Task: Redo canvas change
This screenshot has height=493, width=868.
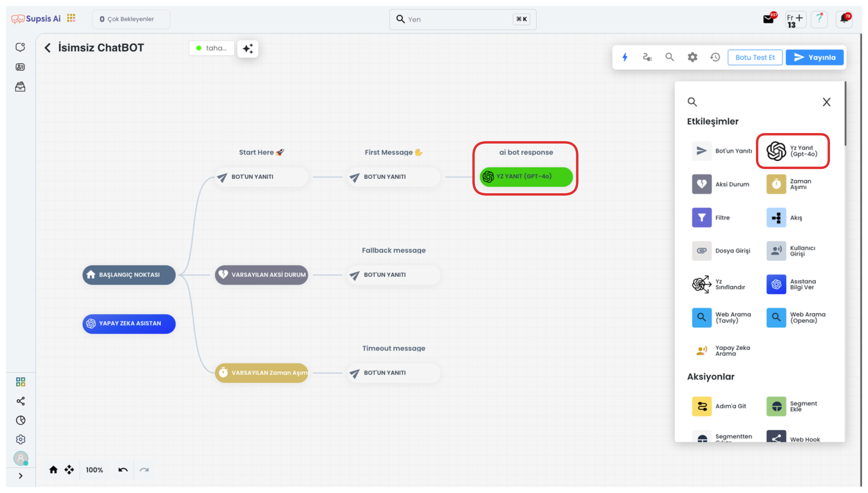Action: (x=144, y=470)
